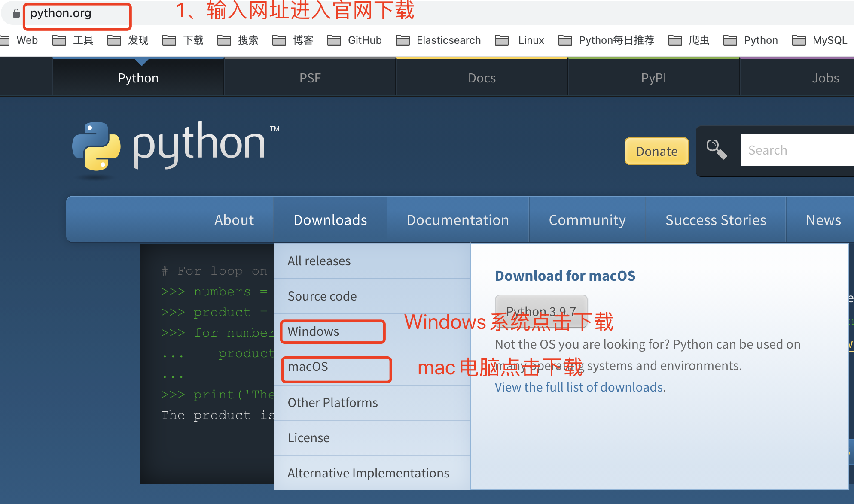The width and height of the screenshot is (854, 504).
Task: Open the MySQL bookmarks folder
Action: pyautogui.click(x=819, y=40)
